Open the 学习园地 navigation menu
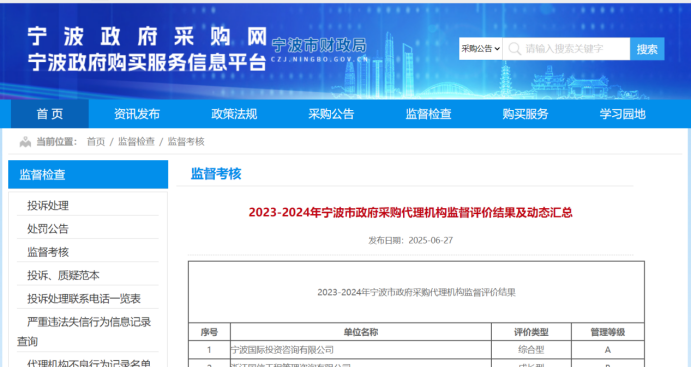Viewport: 691px width, 368px height. (622, 114)
